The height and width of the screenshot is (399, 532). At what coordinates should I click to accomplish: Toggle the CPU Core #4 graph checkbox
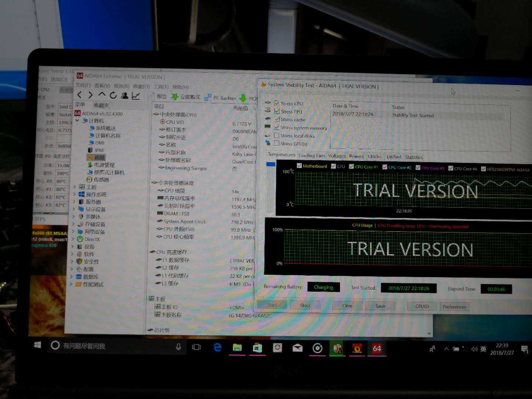451,168
